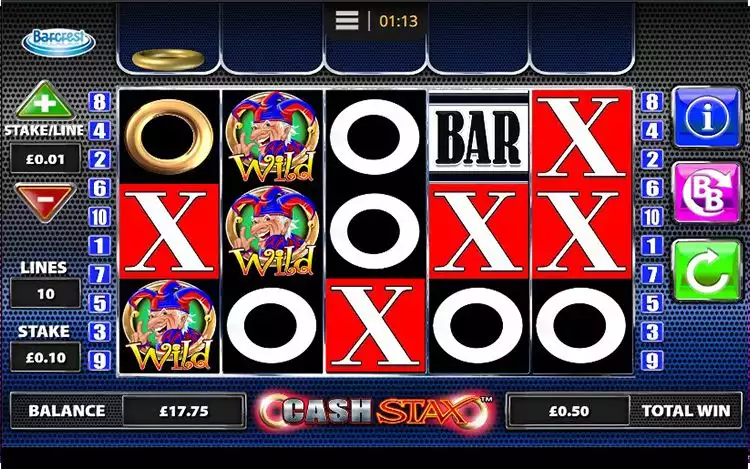Click the BAR symbol on fourth reel
This screenshot has height=469, width=750.
pyautogui.click(x=478, y=138)
